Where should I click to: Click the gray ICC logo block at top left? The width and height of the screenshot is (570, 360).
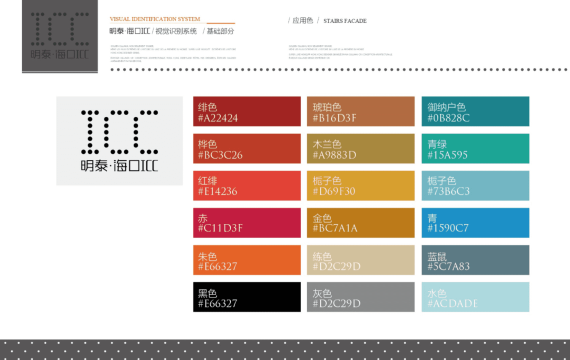(60, 36)
